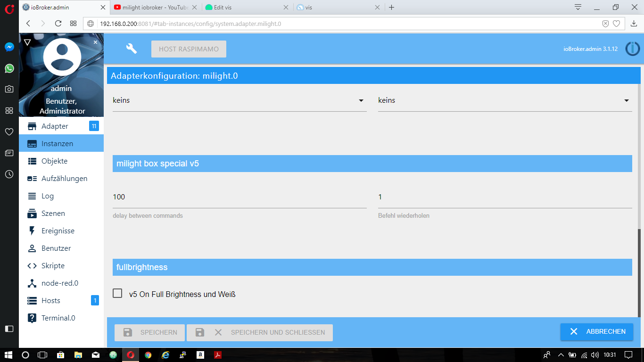Image resolution: width=644 pixels, height=362 pixels.
Task: Click the SPEICHERN button
Action: click(149, 332)
